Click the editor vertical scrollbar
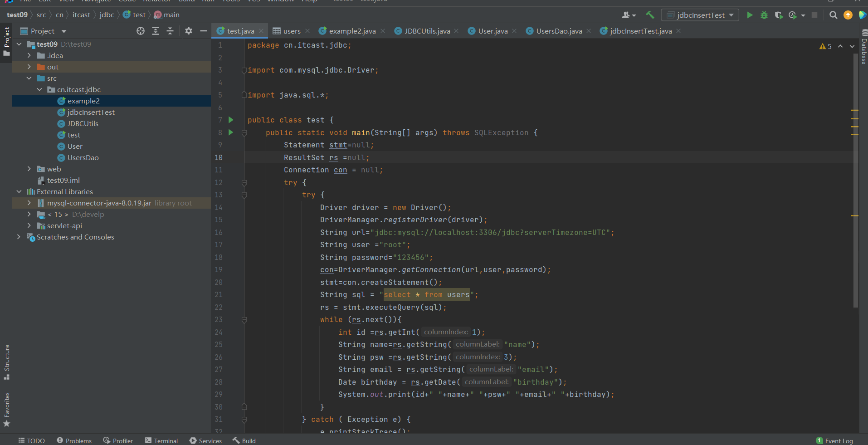The image size is (868, 445). tap(856, 181)
